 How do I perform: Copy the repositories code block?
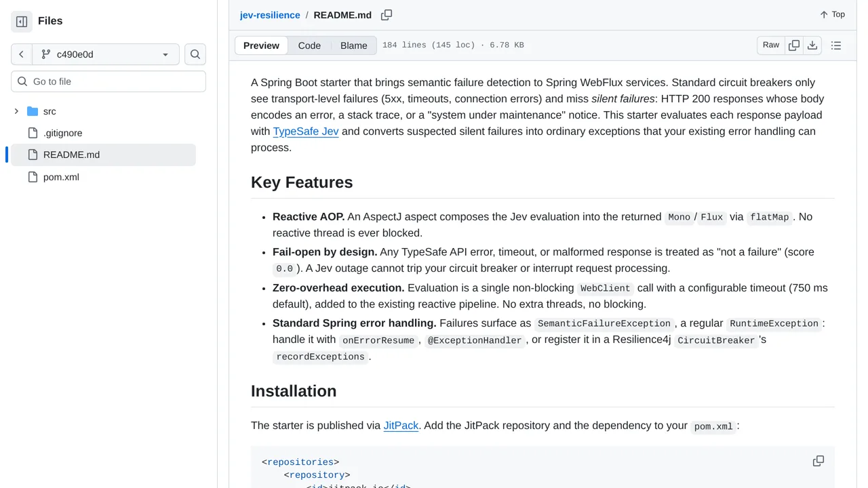pyautogui.click(x=818, y=461)
